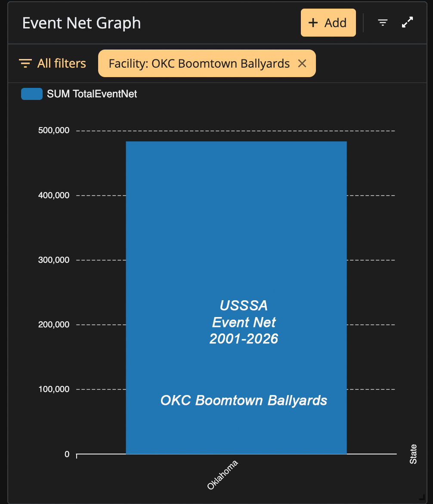Grab the resize handle at widget corner
The image size is (433, 504).
(x=422, y=497)
